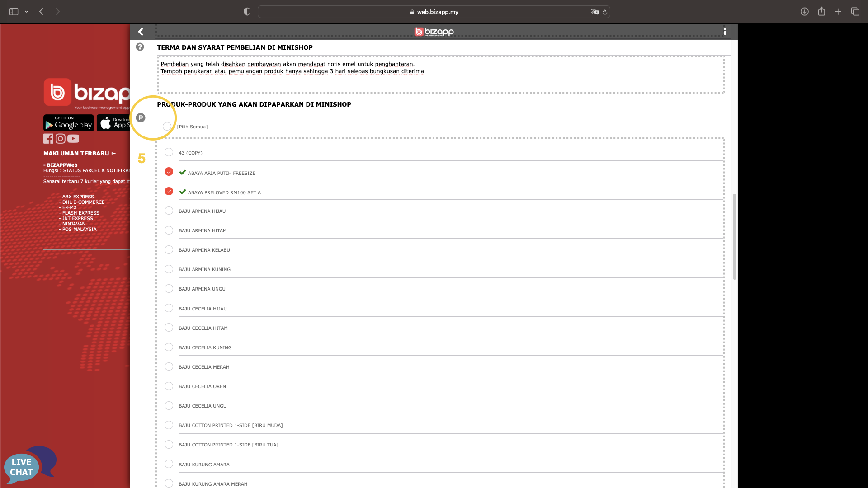Open the three-dot menu in Bizapp header
This screenshot has height=488, width=868.
coord(725,32)
